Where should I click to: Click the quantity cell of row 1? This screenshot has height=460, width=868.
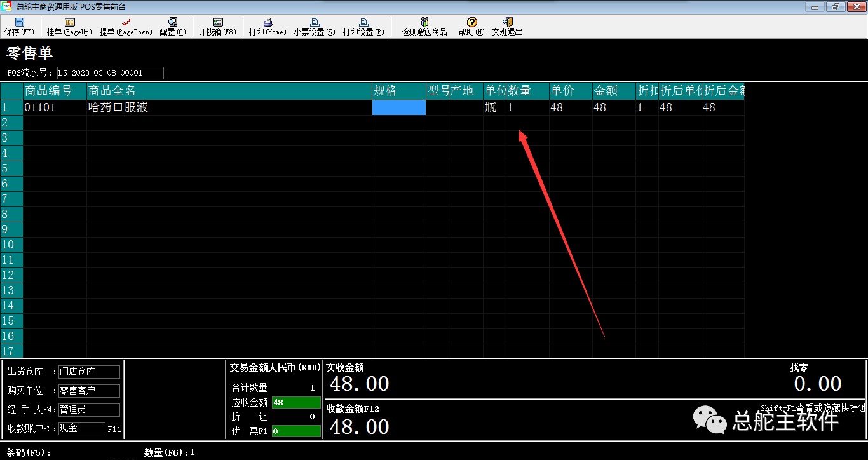click(527, 107)
